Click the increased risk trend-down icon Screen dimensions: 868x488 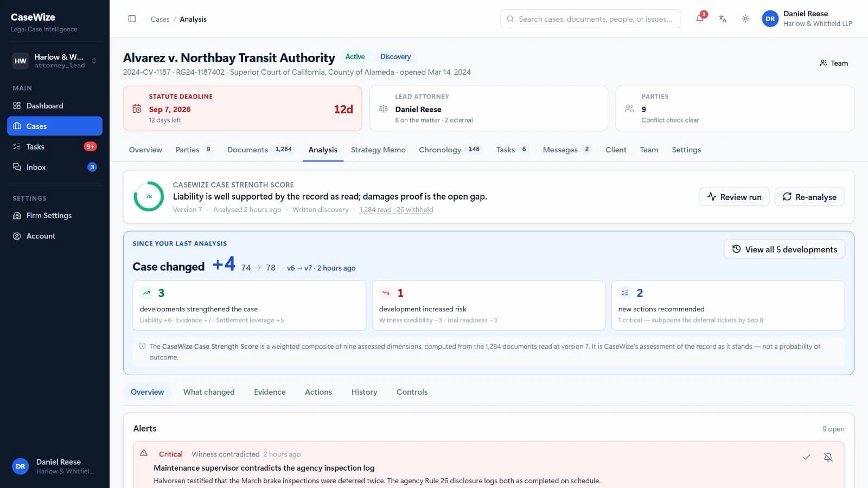[x=386, y=293]
